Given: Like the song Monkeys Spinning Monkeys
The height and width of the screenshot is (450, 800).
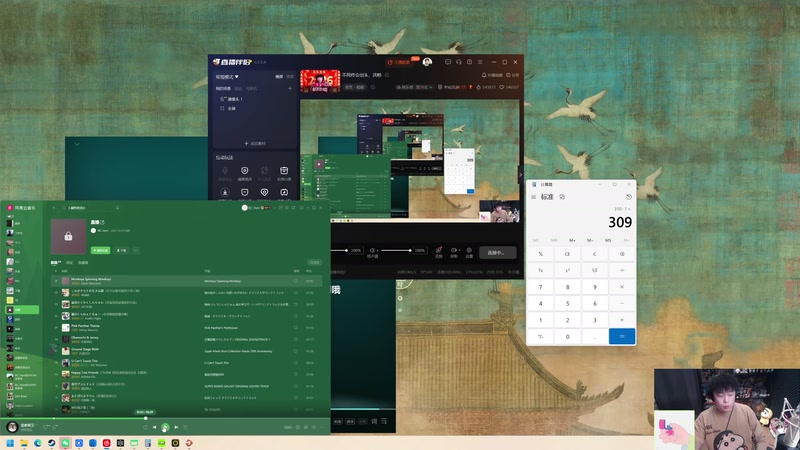Looking at the screenshot, I should pyautogui.click(x=295, y=281).
